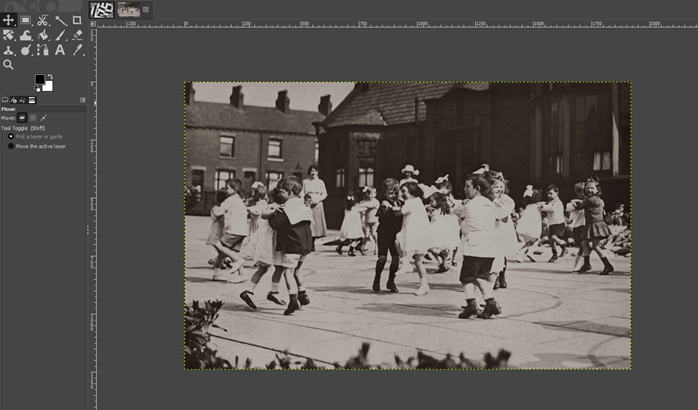Click the dancing children photo on canvas

click(x=407, y=225)
